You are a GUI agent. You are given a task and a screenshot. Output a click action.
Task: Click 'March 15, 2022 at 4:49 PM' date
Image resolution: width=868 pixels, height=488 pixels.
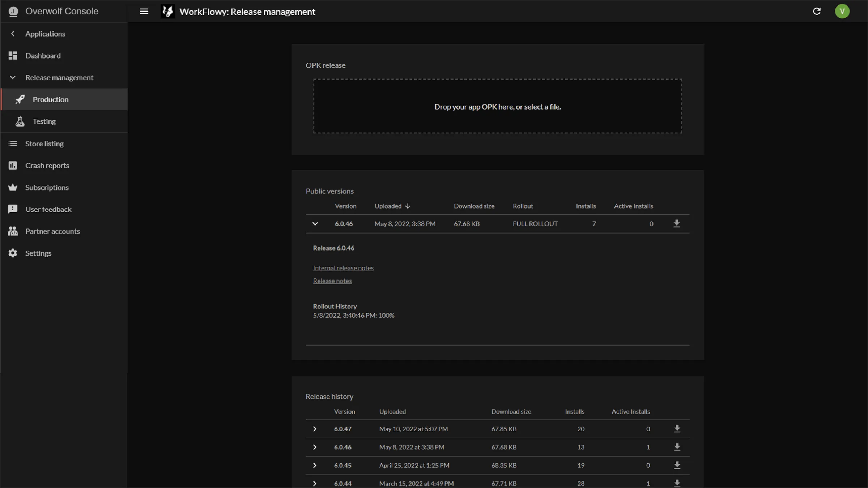pyautogui.click(x=416, y=483)
